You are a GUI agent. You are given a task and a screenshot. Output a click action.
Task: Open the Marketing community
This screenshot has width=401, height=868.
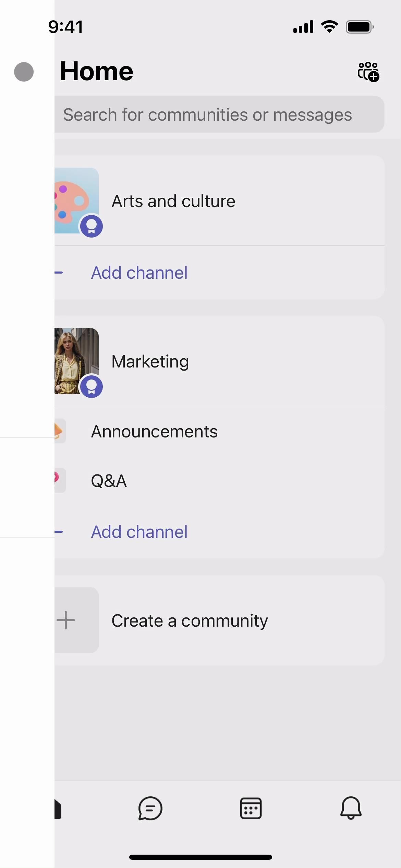pos(150,362)
